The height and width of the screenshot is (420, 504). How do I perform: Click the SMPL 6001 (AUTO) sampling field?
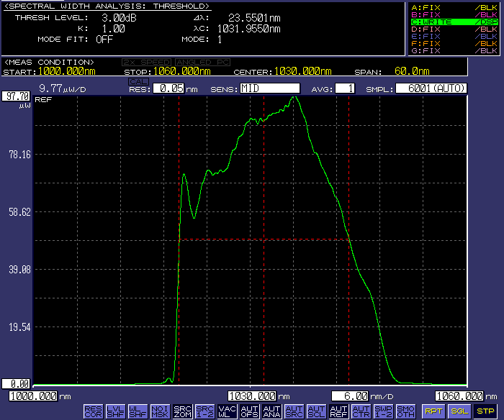coord(431,88)
